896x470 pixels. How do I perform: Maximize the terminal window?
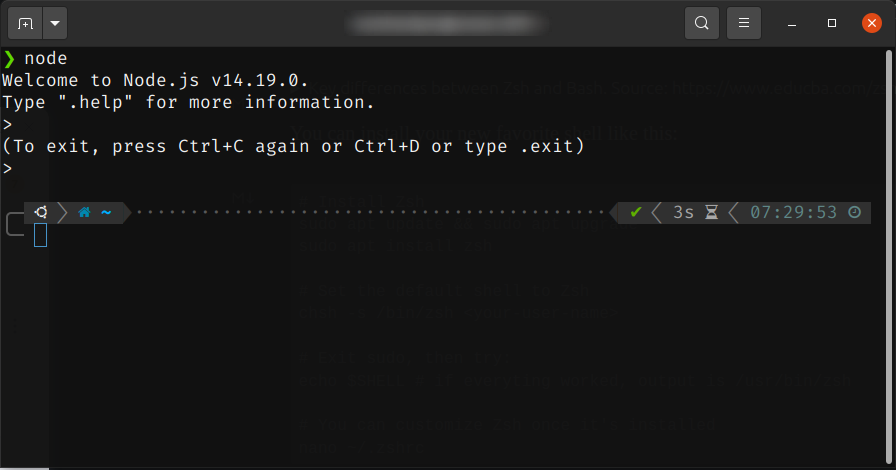click(x=832, y=23)
